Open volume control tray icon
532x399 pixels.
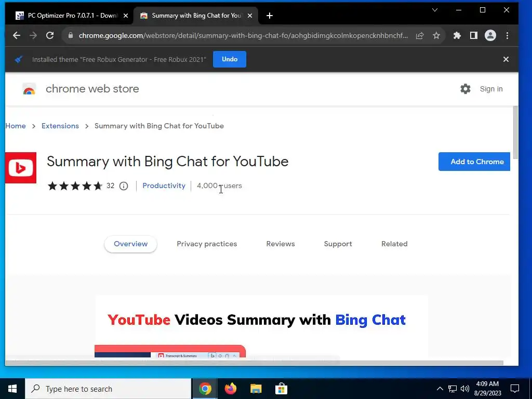click(x=465, y=389)
